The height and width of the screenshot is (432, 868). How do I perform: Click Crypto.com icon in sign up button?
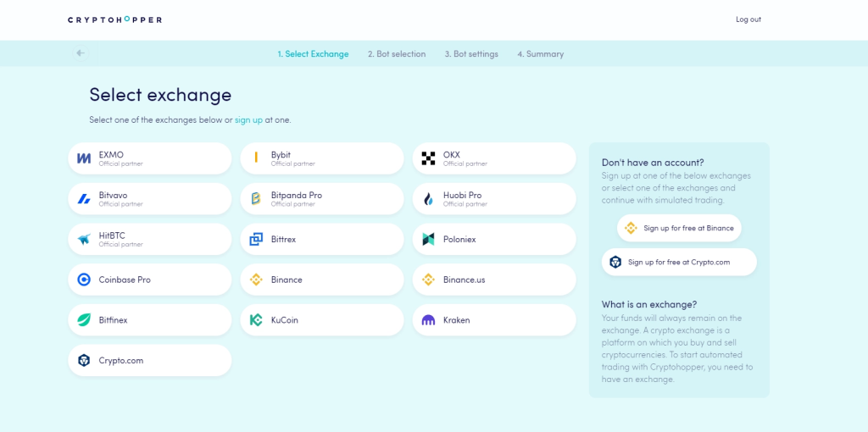click(615, 262)
